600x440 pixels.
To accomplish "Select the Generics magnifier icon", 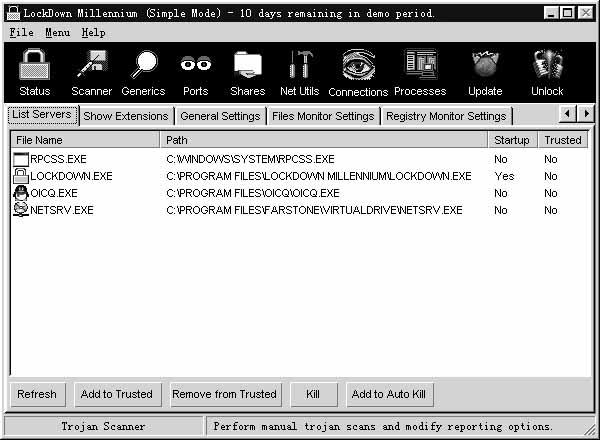I will 143,72.
